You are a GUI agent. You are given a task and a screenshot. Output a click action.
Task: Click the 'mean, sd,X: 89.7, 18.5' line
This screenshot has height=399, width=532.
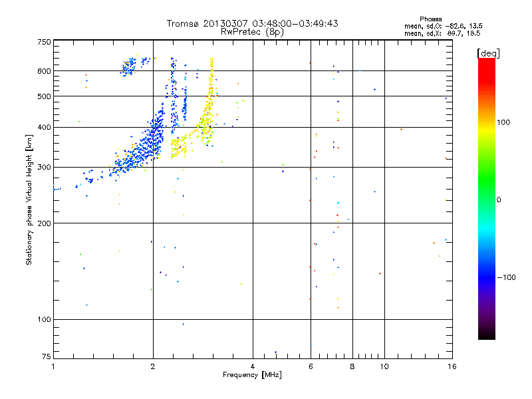click(442, 33)
